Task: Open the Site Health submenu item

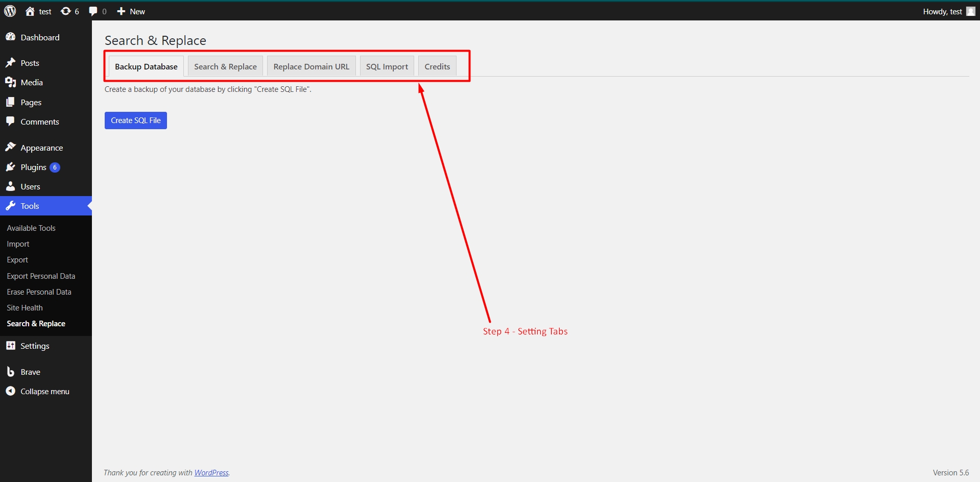Action: coord(25,308)
